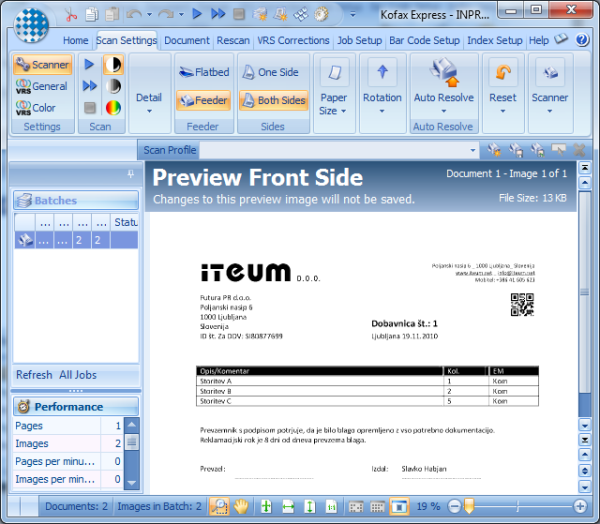
Task: Open the Reset dropdown
Action: (x=503, y=103)
